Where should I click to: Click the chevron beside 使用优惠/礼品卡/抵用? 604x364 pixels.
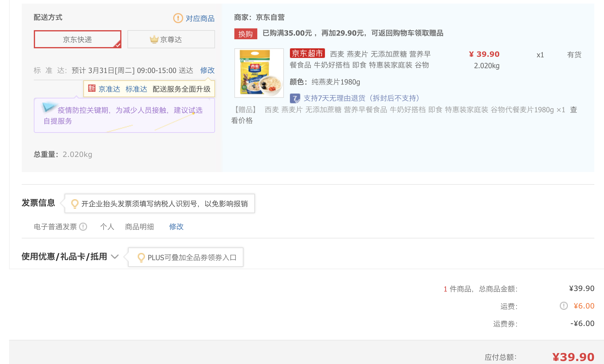[x=115, y=257]
